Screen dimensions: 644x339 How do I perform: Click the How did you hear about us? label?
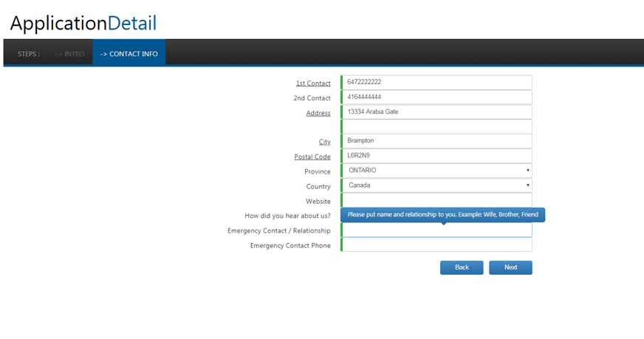coord(287,216)
